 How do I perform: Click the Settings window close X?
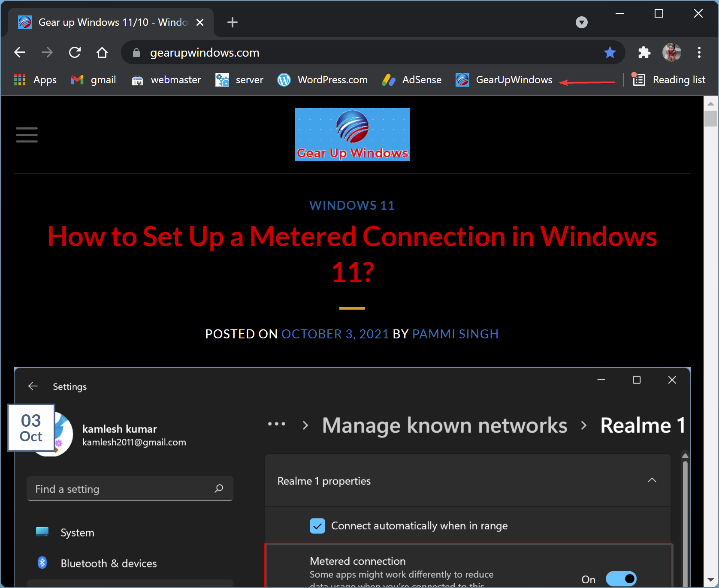click(x=672, y=380)
